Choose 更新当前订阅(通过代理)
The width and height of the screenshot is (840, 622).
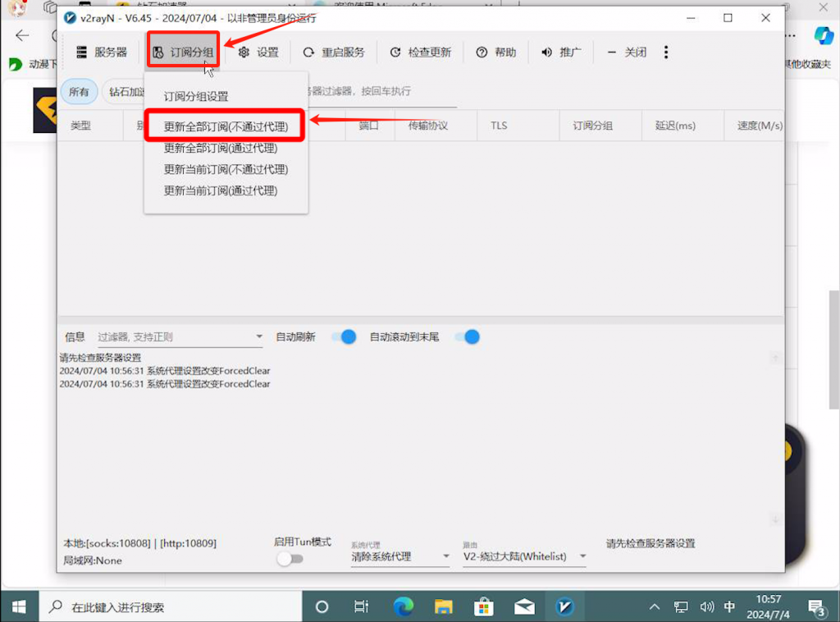[x=220, y=190]
